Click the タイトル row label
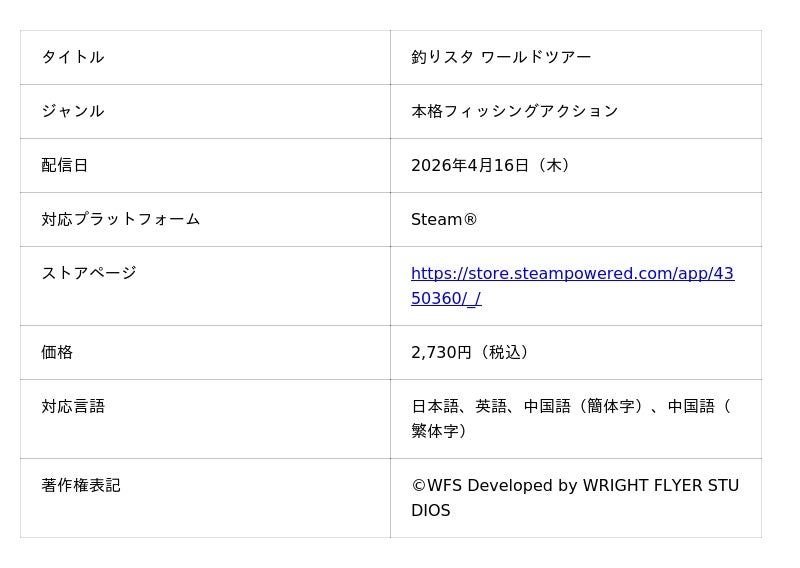800x568 pixels. 73,57
